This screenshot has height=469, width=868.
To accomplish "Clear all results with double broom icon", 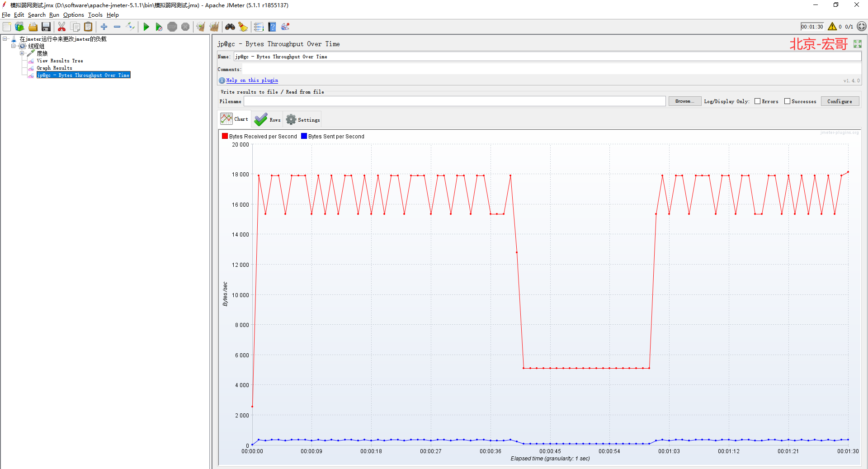I will coord(214,27).
